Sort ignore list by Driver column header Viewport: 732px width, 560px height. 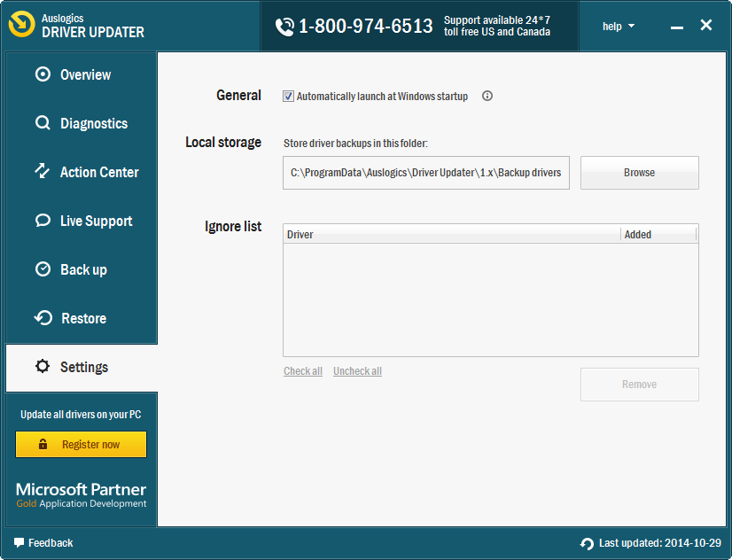click(x=451, y=234)
